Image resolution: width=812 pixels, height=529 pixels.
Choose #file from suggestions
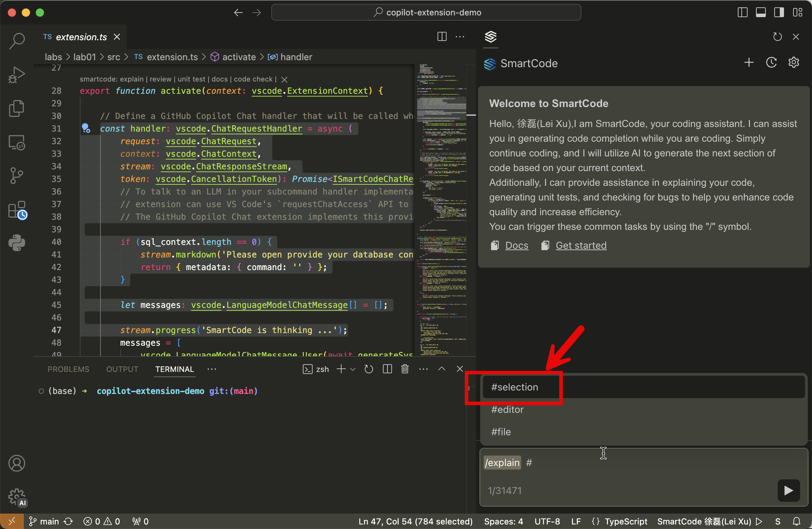coord(643,432)
